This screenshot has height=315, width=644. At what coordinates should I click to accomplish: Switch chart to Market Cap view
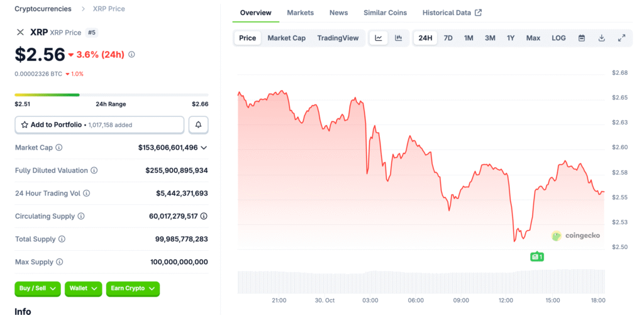pyautogui.click(x=286, y=38)
